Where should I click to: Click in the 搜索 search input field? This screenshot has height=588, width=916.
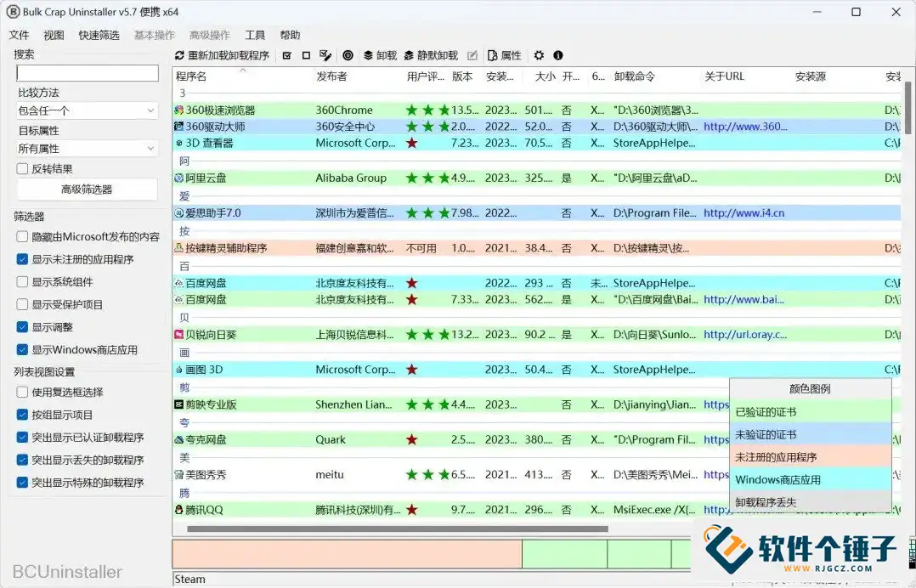tap(87, 73)
